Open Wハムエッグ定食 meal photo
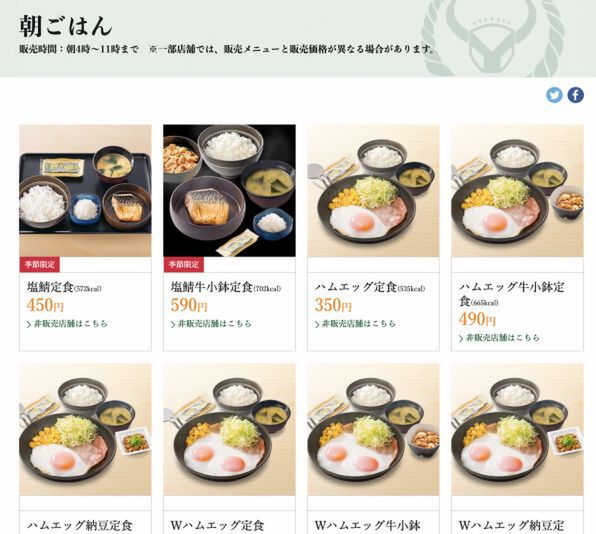Image resolution: width=596 pixels, height=534 pixels. pyautogui.click(x=229, y=429)
